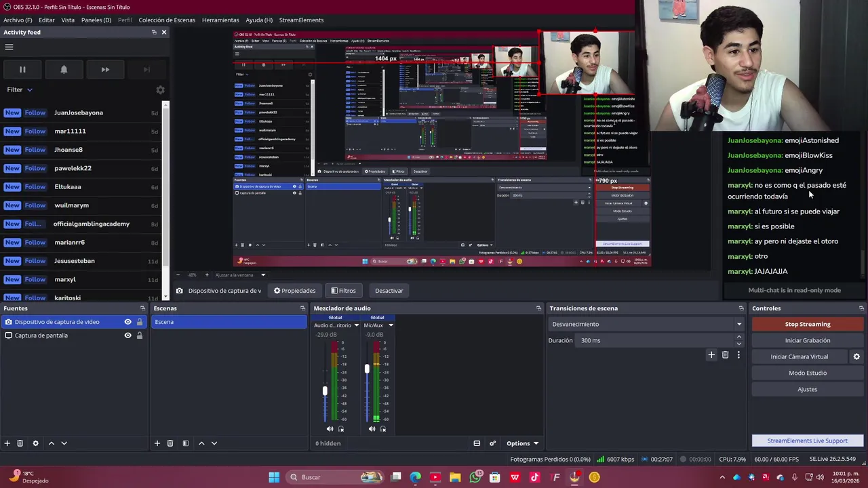Expand the Filter dropdown in Activity feed

pyautogui.click(x=20, y=89)
